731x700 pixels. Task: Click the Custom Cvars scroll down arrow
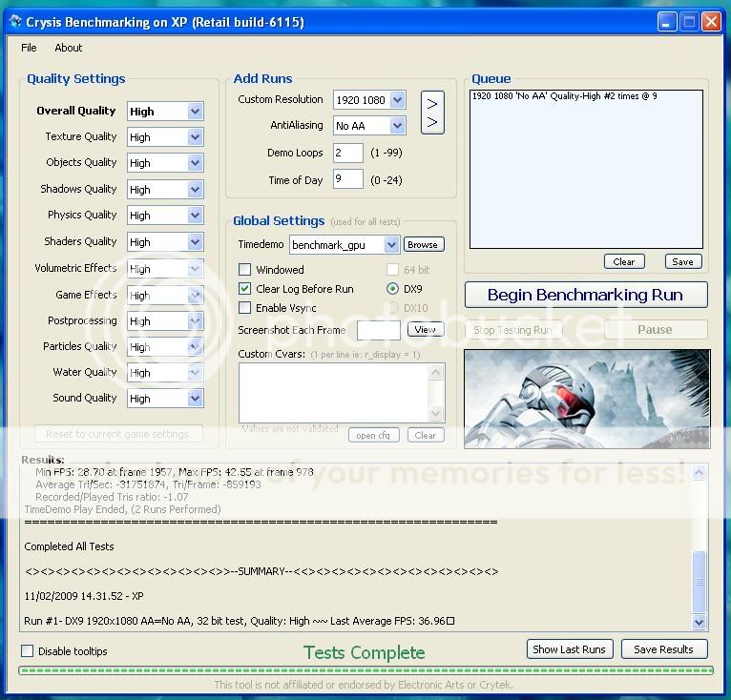[435, 413]
